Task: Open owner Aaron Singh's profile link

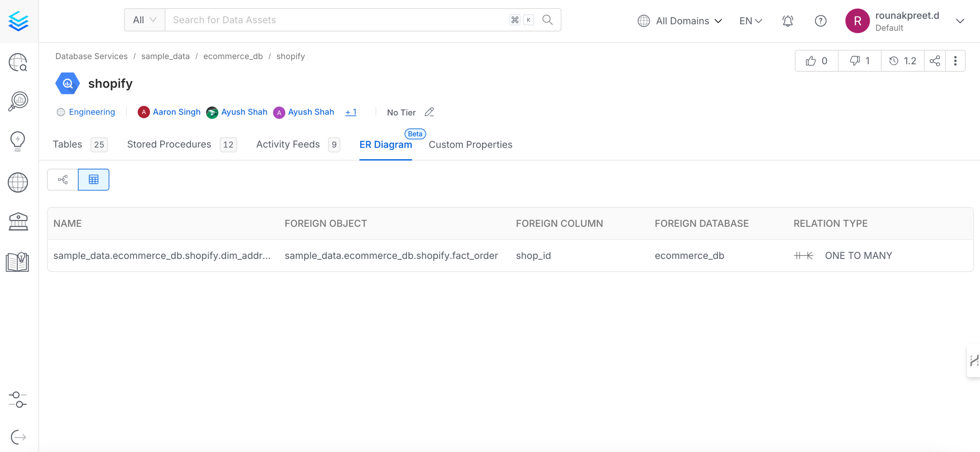Action: point(177,112)
